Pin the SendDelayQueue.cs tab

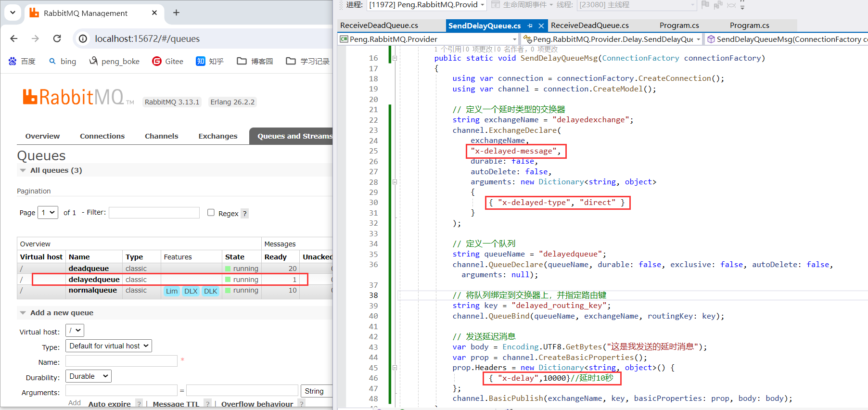[530, 26]
